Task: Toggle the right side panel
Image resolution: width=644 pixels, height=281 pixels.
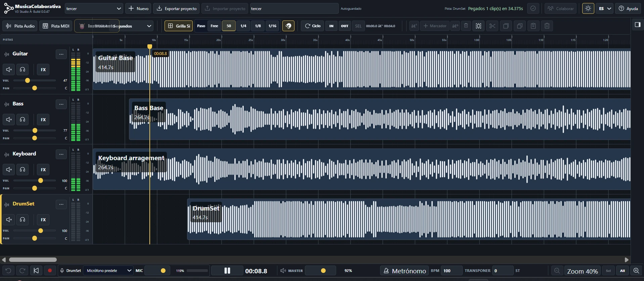Action: [637, 25]
